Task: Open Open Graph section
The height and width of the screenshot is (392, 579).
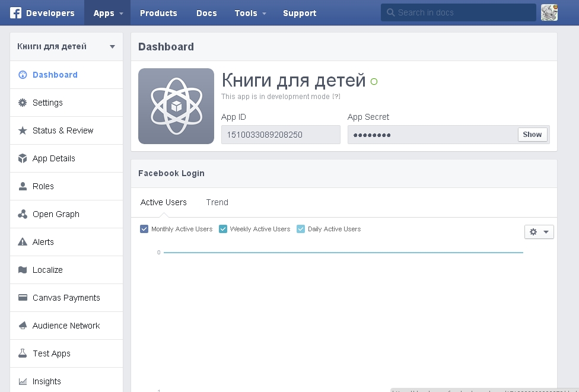Action: click(x=66, y=214)
